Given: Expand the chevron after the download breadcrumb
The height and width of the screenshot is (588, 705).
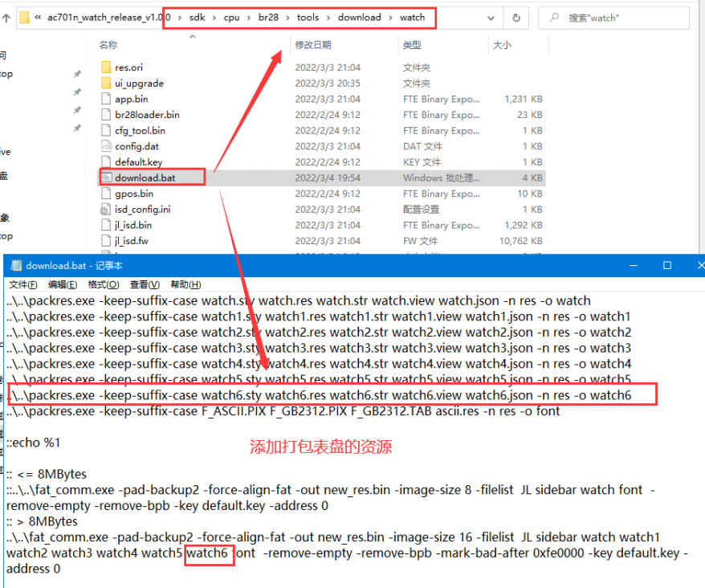Looking at the screenshot, I should [x=390, y=18].
